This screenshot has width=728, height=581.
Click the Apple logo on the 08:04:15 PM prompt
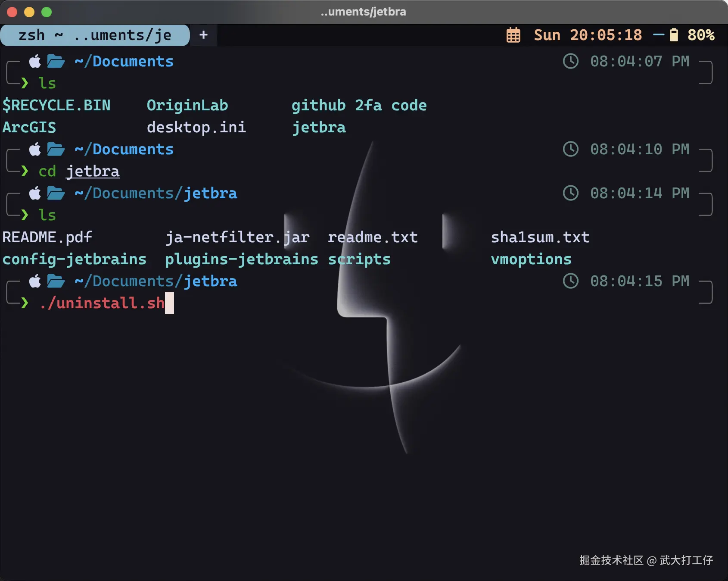(35, 281)
